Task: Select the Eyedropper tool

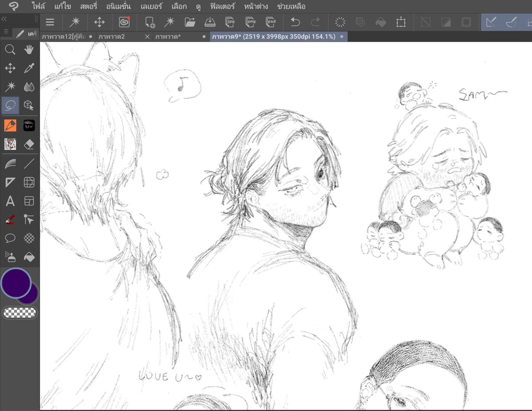Action: [x=29, y=68]
